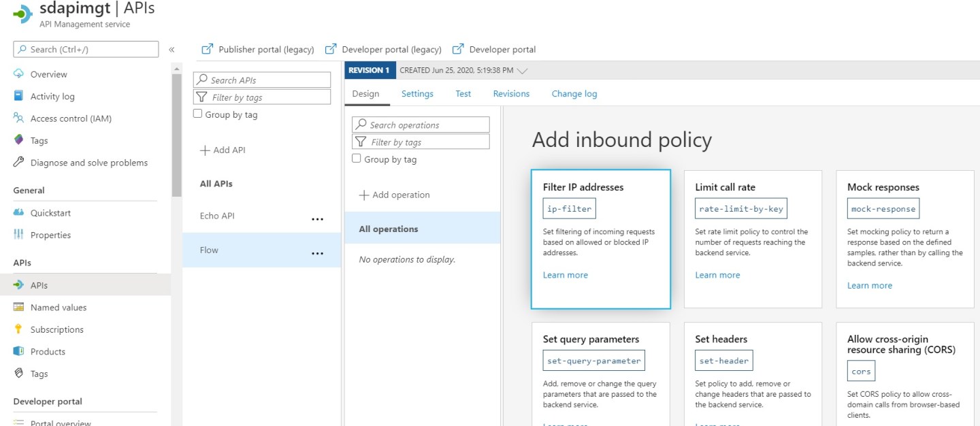
Task: Select the Set query parameters policy card
Action: point(601,374)
